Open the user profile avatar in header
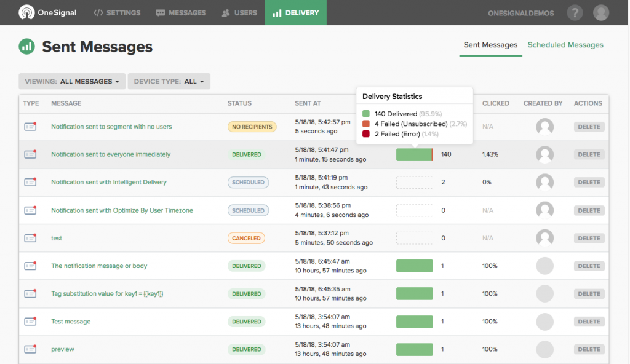630x364 pixels. 601,12
